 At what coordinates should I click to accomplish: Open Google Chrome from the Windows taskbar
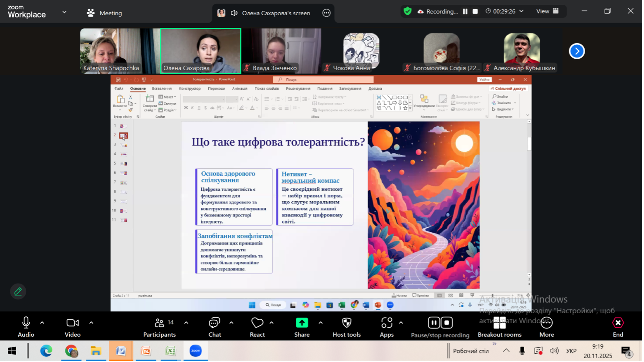[x=71, y=351]
